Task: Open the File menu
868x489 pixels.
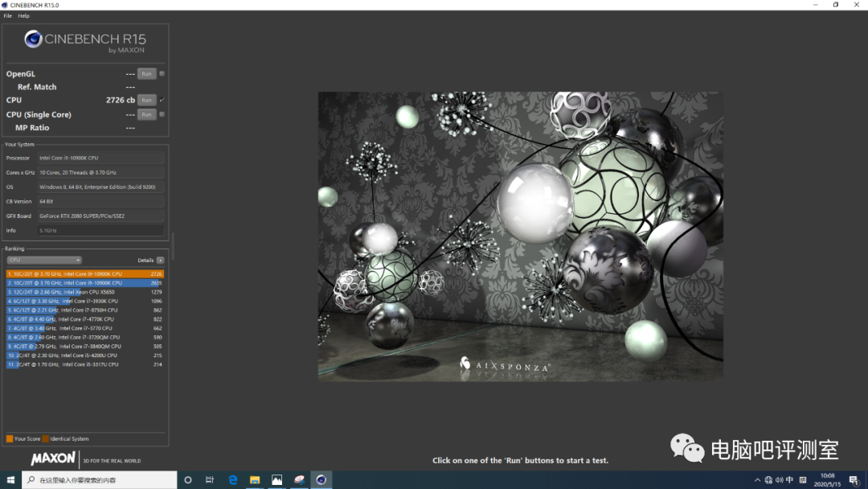Action: click(8, 16)
